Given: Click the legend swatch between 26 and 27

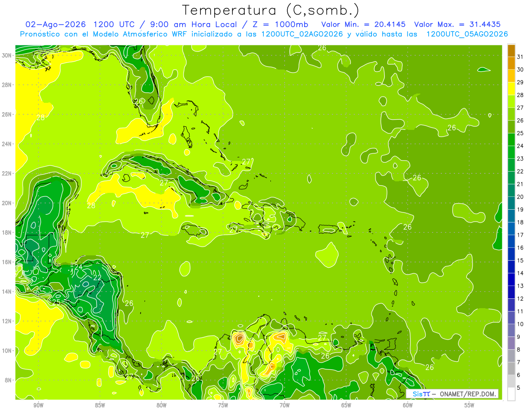Looking at the screenshot, I should (511, 114).
